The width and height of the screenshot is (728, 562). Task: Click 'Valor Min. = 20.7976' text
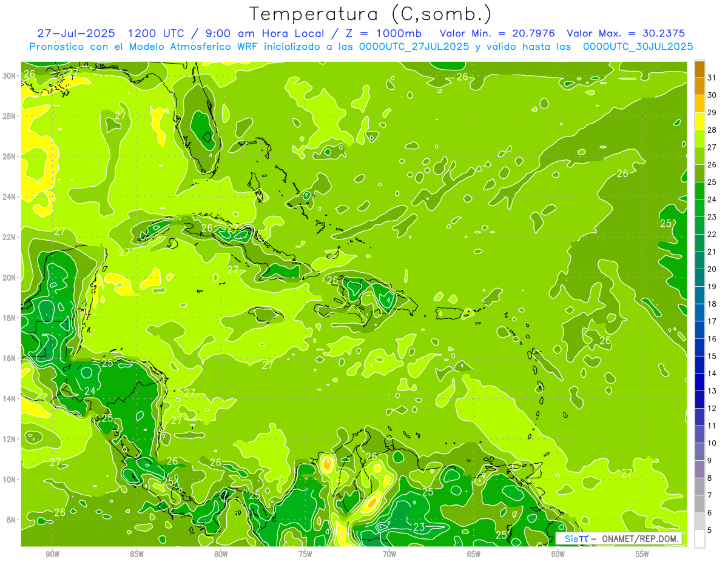[497, 33]
